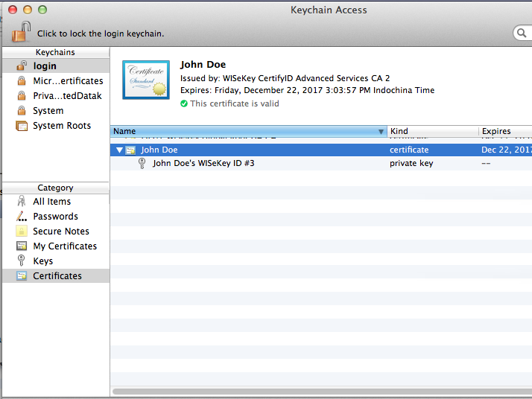The height and width of the screenshot is (399, 532).
Task: Click the large Certificate Standard thumbnail
Action: pyautogui.click(x=146, y=80)
